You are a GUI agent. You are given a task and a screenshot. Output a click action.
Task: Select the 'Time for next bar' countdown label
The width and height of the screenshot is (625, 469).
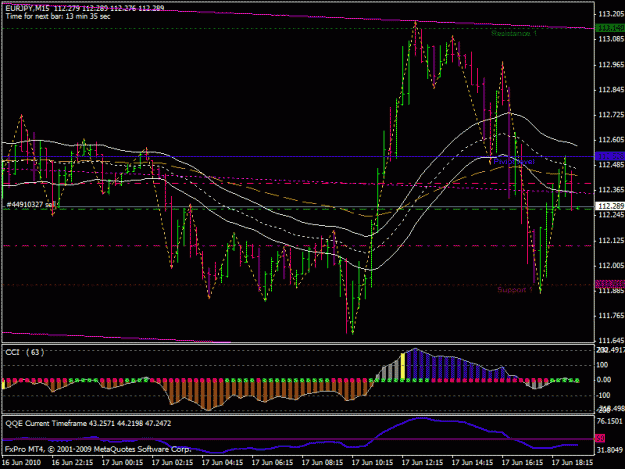tap(58, 16)
